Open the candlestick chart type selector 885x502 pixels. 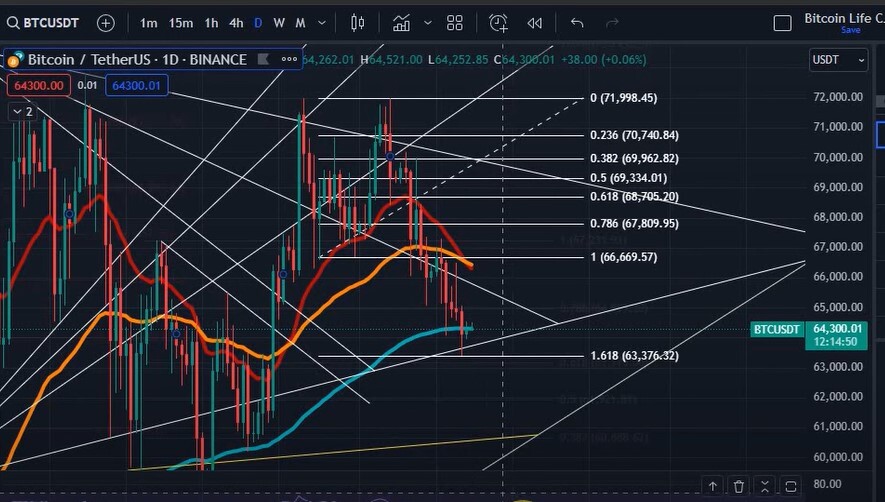tap(357, 23)
